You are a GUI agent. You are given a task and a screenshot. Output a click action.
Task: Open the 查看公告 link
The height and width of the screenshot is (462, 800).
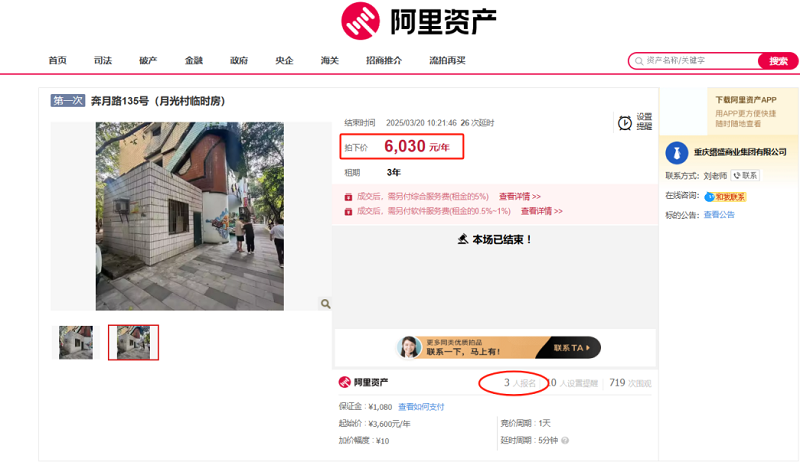(x=719, y=215)
